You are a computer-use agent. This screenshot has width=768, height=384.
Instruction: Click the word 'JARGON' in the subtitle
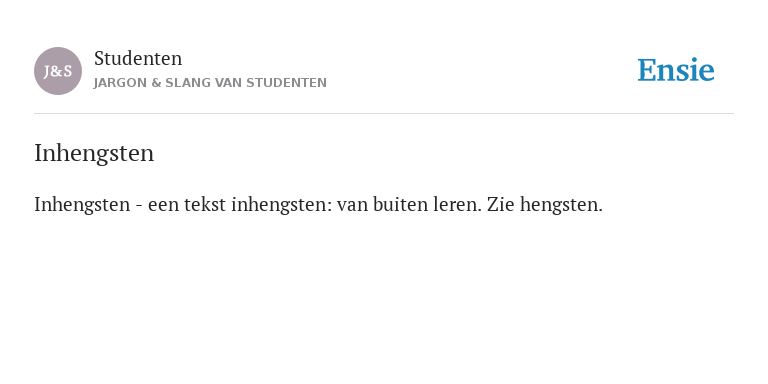point(120,83)
